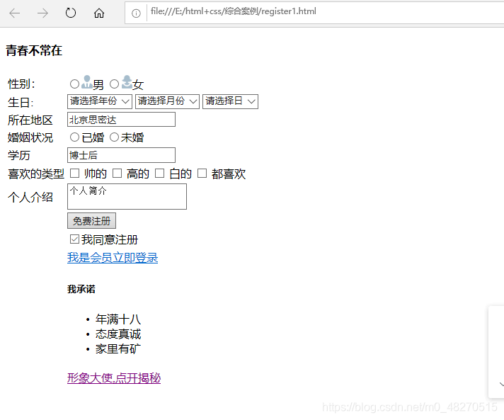
Task: Check the 白的 checkbox
Action: pos(160,174)
